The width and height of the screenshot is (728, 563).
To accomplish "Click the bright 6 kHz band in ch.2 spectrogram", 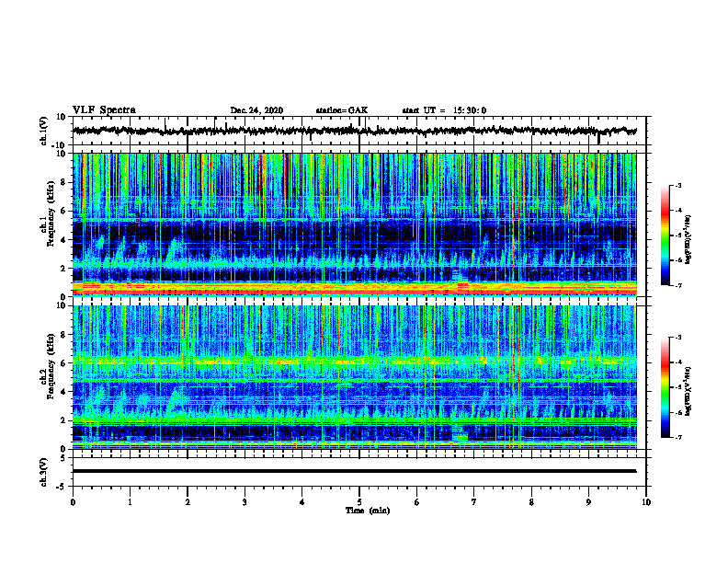I will (354, 361).
